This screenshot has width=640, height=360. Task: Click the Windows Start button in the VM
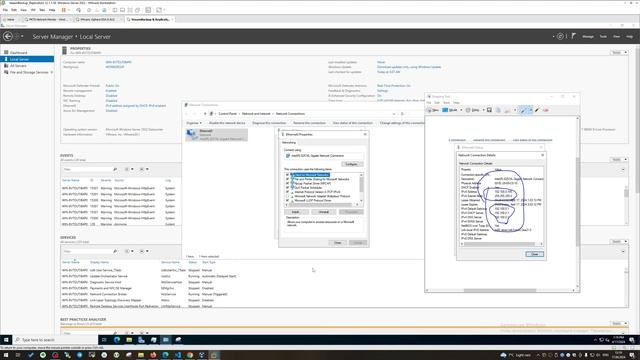click(x=6, y=340)
